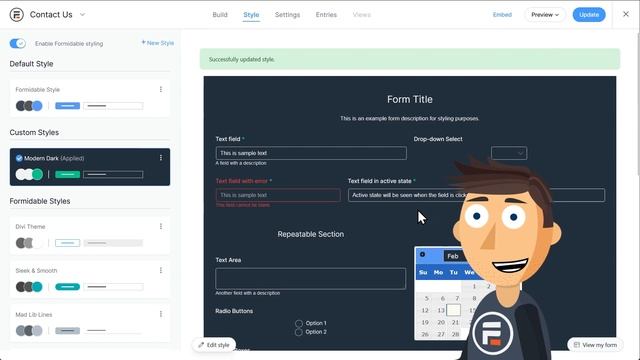Image resolution: width=640 pixels, height=360 pixels.
Task: Close the form editor with X
Action: (x=626, y=14)
